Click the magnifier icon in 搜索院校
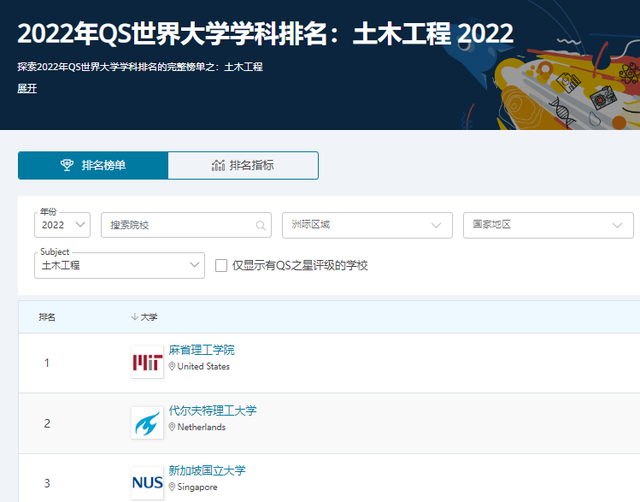The image size is (640, 502). tap(260, 225)
